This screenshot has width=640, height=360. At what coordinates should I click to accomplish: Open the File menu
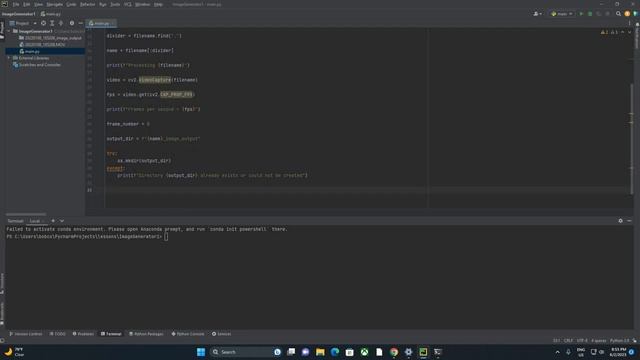point(16,4)
